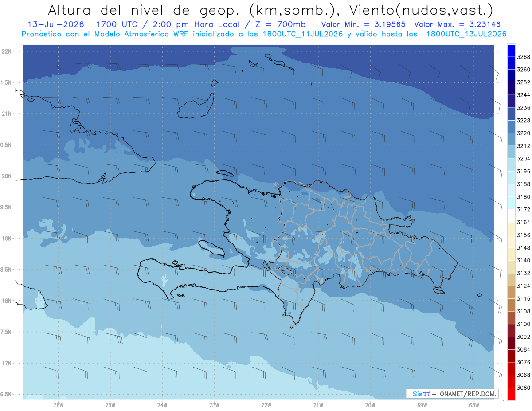Click the '3060' color bar label
Screen dimensions: 532x411
pos(524,388)
